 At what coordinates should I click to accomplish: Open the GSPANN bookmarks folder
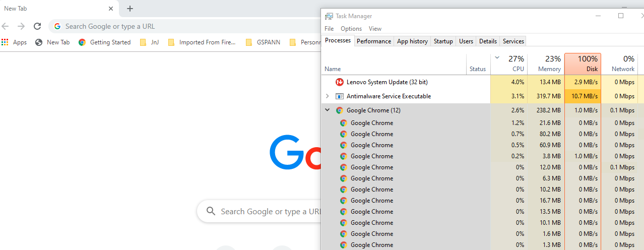(x=263, y=42)
